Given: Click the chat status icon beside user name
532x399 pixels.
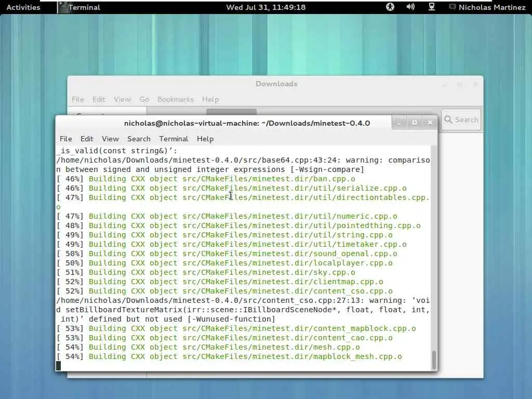Looking at the screenshot, I should click(x=453, y=7).
